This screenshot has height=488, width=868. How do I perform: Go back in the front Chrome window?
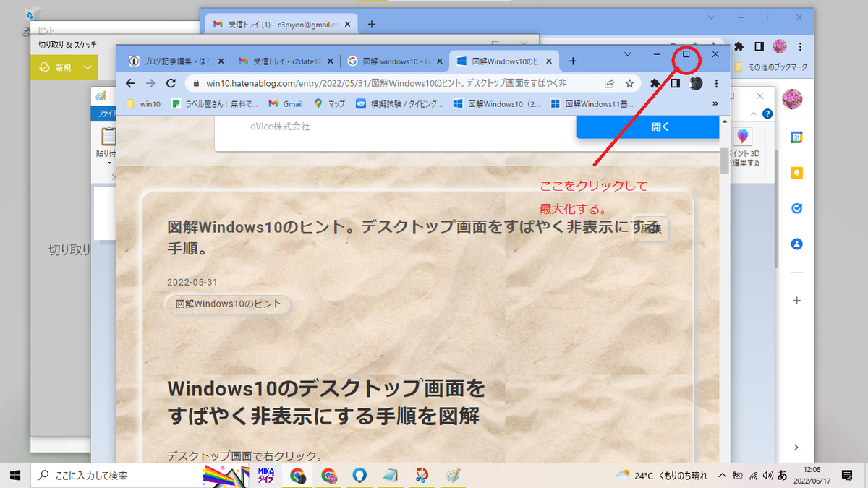[130, 83]
